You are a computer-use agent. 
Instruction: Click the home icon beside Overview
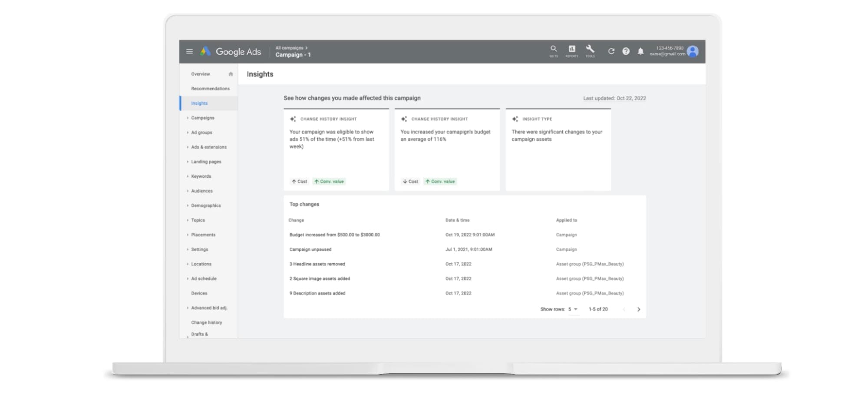pos(231,74)
